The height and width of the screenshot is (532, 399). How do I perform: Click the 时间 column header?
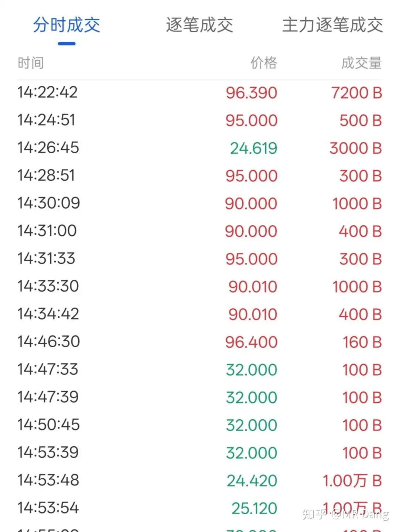31,63
